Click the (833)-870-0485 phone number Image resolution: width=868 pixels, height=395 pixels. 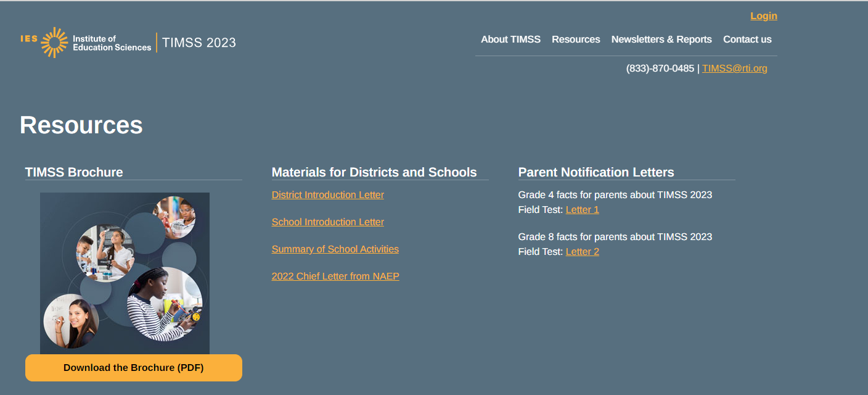(x=660, y=69)
